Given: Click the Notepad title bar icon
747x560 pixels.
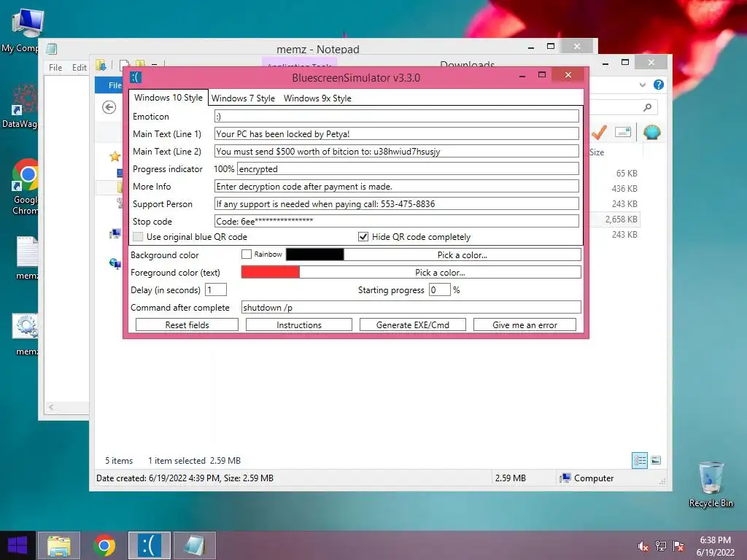Looking at the screenshot, I should [52, 49].
